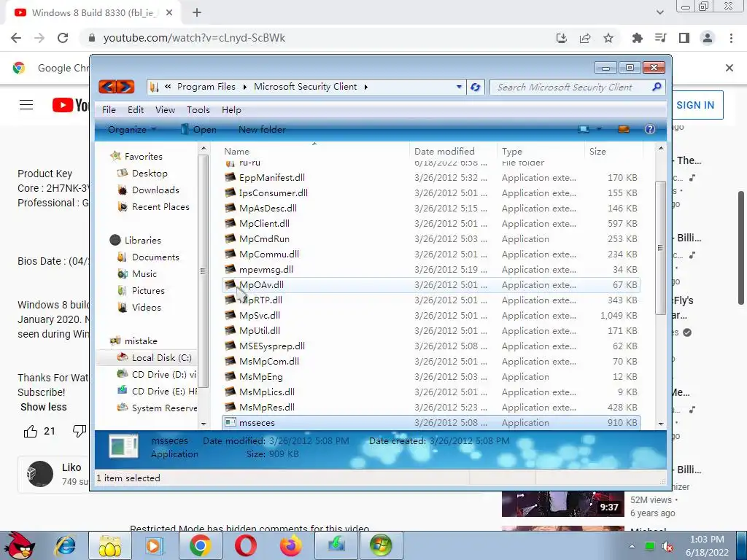
Task: Expand the Program Files breadcrumb arrow
Action: [x=245, y=87]
